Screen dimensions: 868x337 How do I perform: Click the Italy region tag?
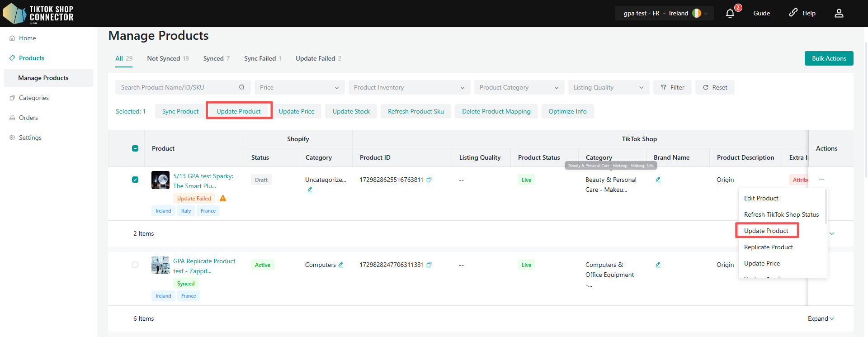click(x=186, y=211)
